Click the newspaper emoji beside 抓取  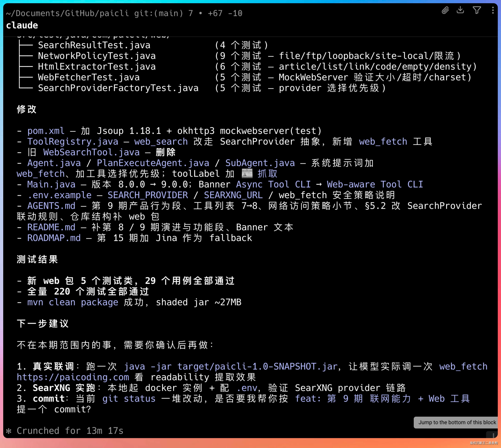[247, 174]
